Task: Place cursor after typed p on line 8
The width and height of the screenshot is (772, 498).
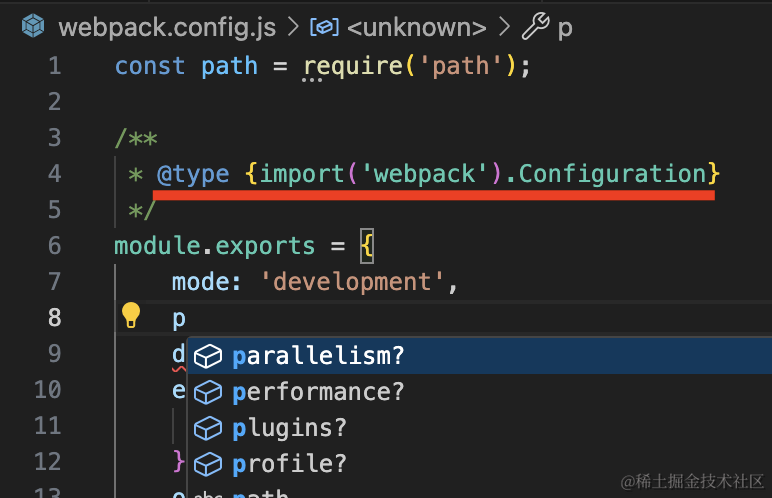Action: point(187,318)
